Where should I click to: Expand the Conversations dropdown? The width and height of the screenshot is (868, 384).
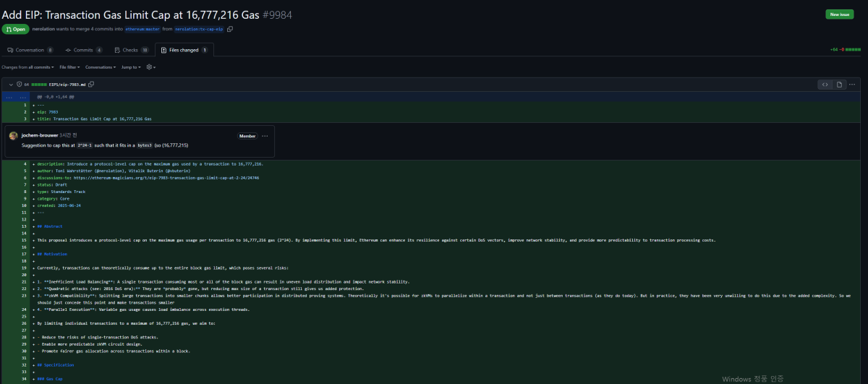pyautogui.click(x=100, y=67)
